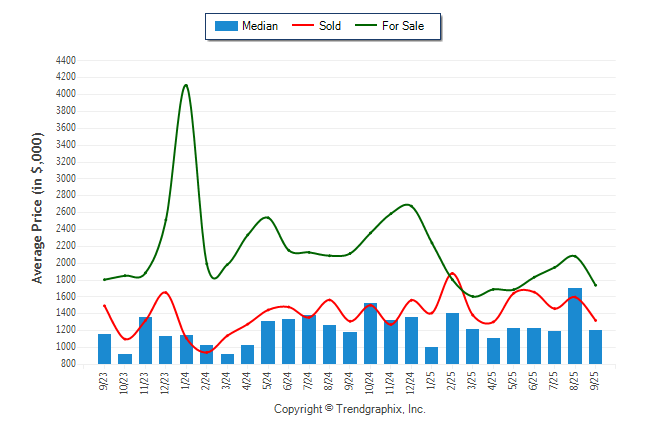Click the For Sale line peak at 1/24
The height and width of the screenshot is (434, 646).
(186, 85)
